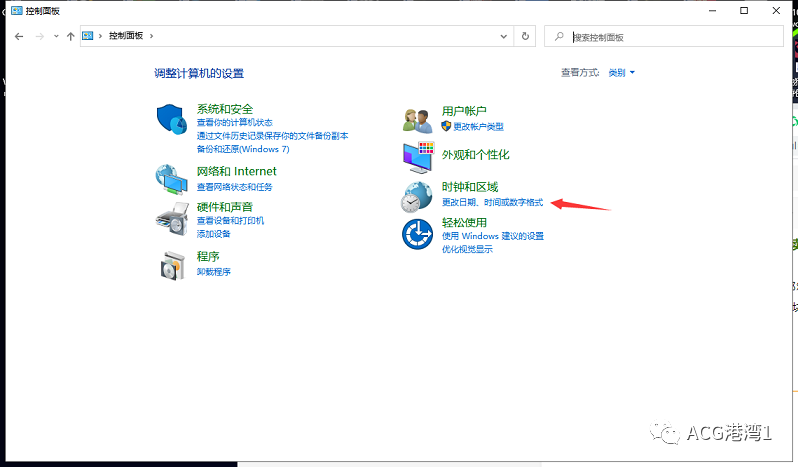Expand the chevron after 控制面板 in the address bar
The image size is (798, 467).
pos(151,36)
